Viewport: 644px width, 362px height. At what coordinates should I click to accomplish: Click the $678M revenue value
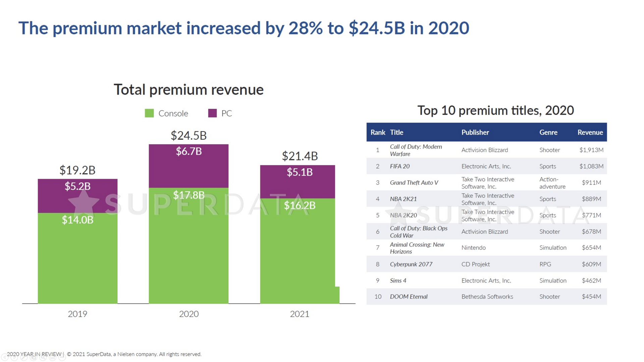pyautogui.click(x=591, y=232)
